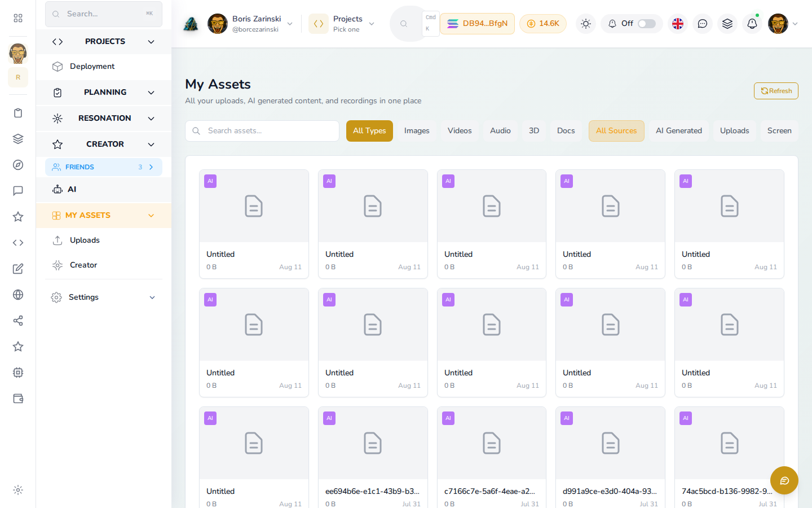Toggle the Off switch beside the bell outline
The image size is (812, 508).
(647, 24)
